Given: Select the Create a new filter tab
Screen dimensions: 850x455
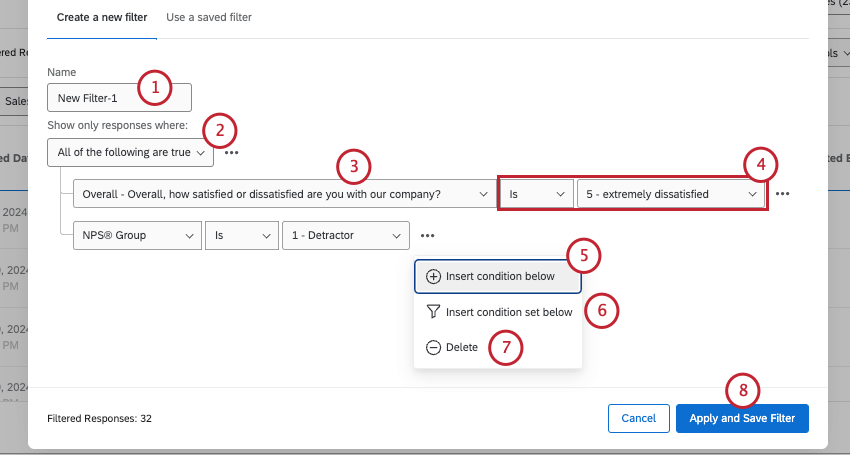Looking at the screenshot, I should pos(102,17).
